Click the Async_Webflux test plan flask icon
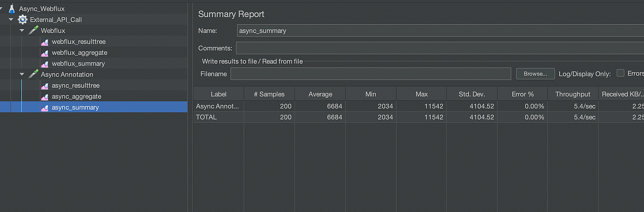The image size is (644, 212). 12,9
